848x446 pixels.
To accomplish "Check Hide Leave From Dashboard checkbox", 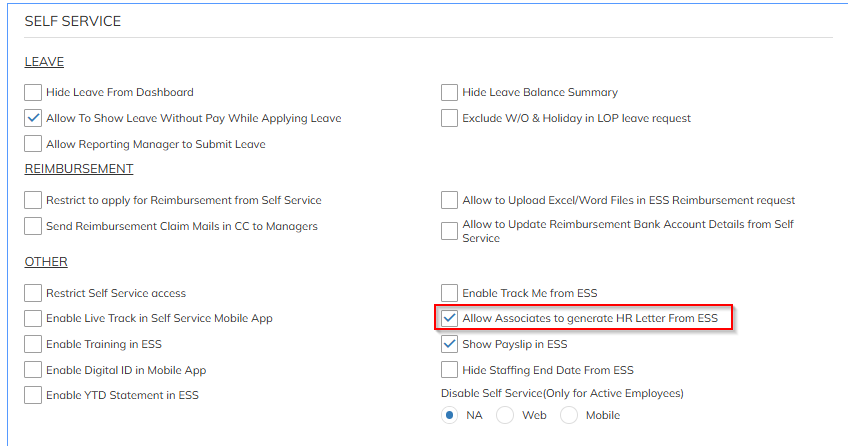I will [33, 92].
